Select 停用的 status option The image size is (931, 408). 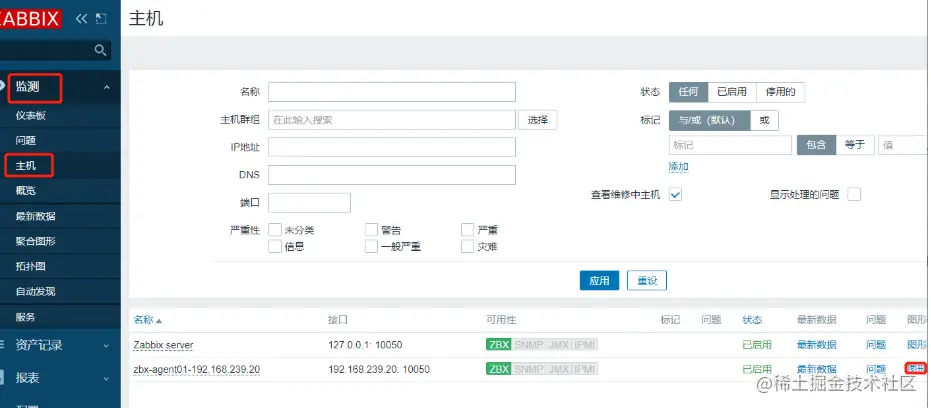tap(781, 92)
